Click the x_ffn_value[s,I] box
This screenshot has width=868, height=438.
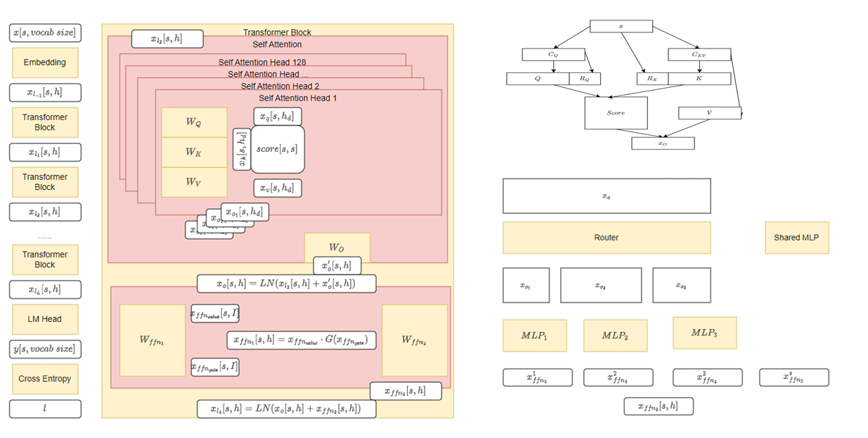click(215, 314)
